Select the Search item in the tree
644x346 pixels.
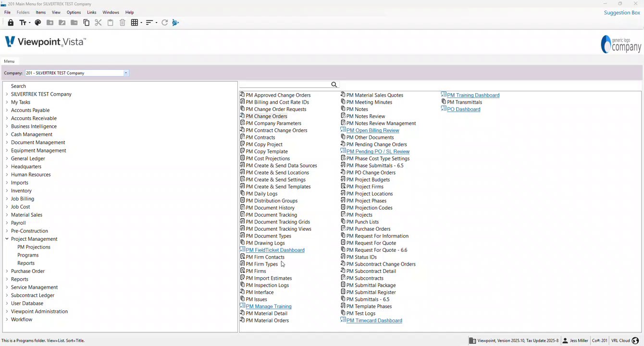click(x=18, y=86)
